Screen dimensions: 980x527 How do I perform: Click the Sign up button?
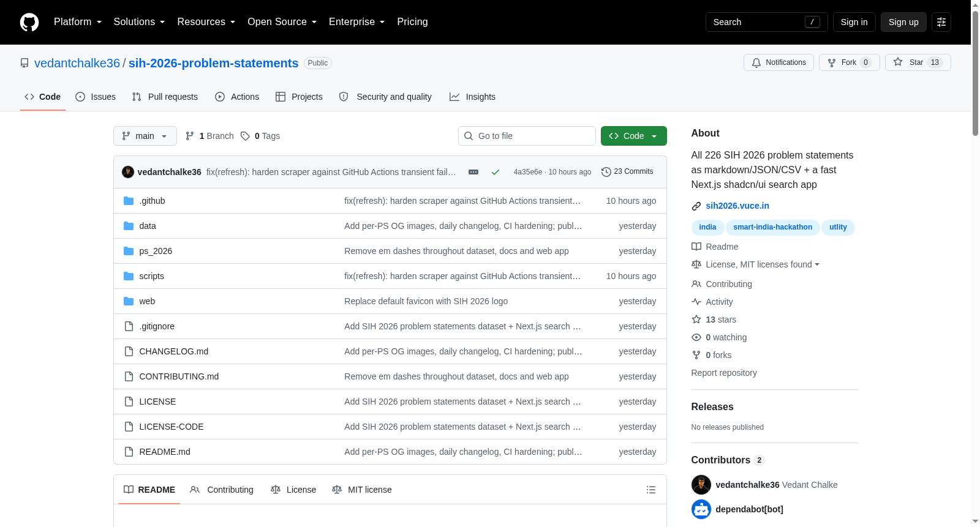tap(903, 22)
